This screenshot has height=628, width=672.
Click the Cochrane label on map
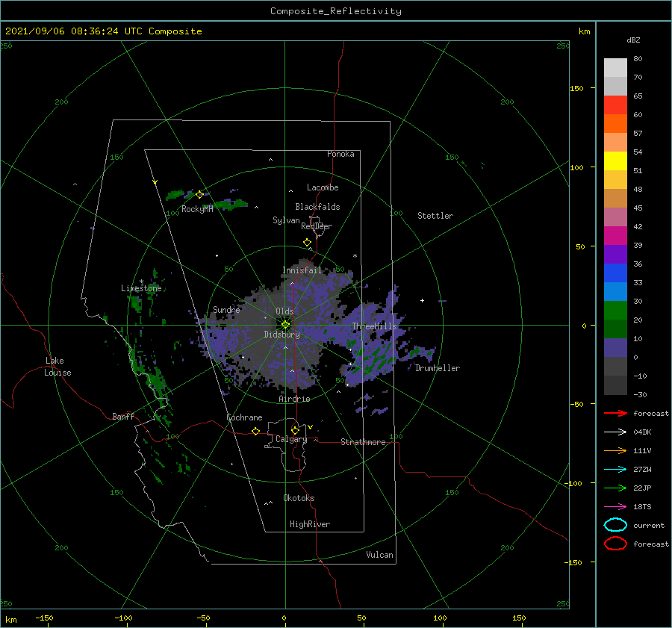click(x=244, y=417)
